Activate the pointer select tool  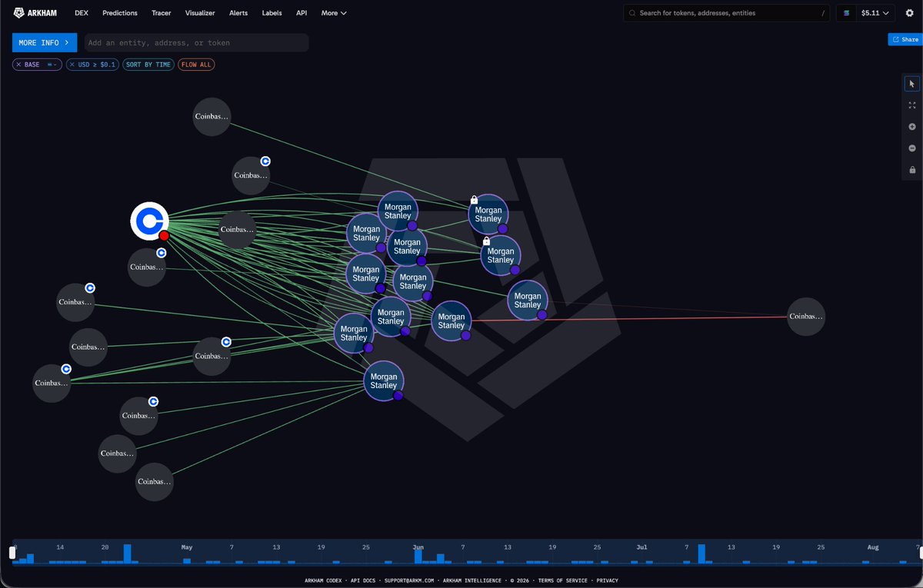(x=911, y=84)
